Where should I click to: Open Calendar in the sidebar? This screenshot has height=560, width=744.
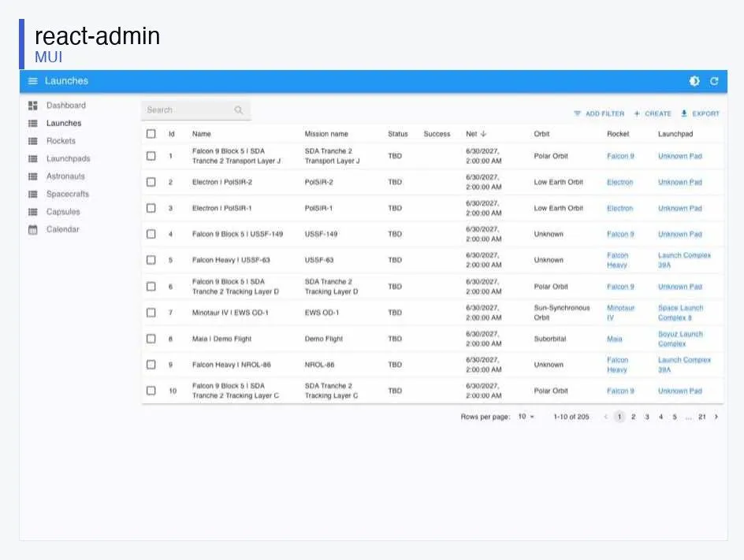coord(62,229)
